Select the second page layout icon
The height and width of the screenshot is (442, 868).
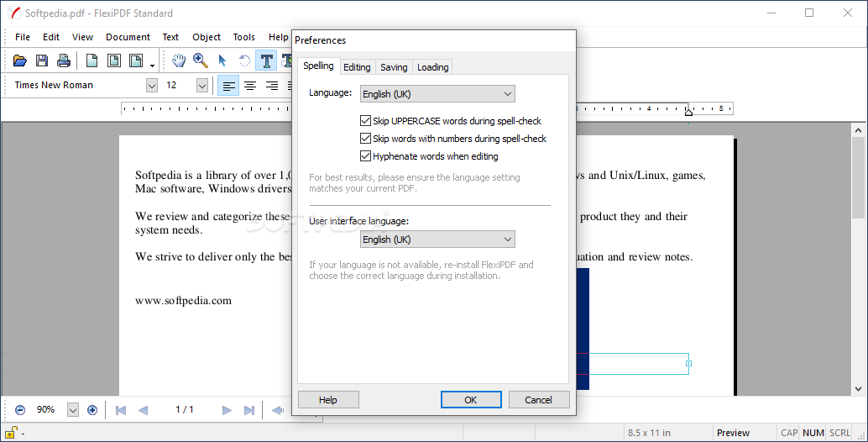tap(114, 61)
